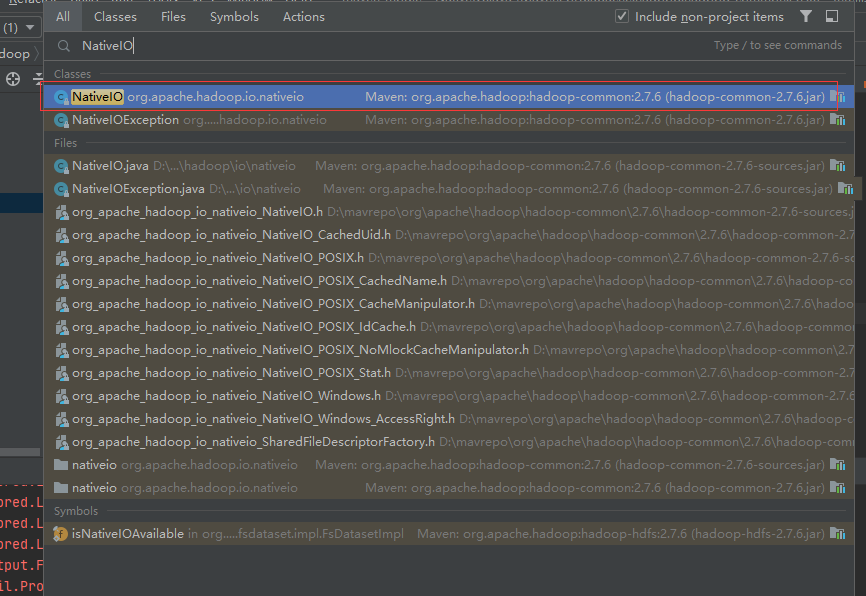Switch to the Classes tab
This screenshot has width=866, height=596.
pyautogui.click(x=115, y=16)
